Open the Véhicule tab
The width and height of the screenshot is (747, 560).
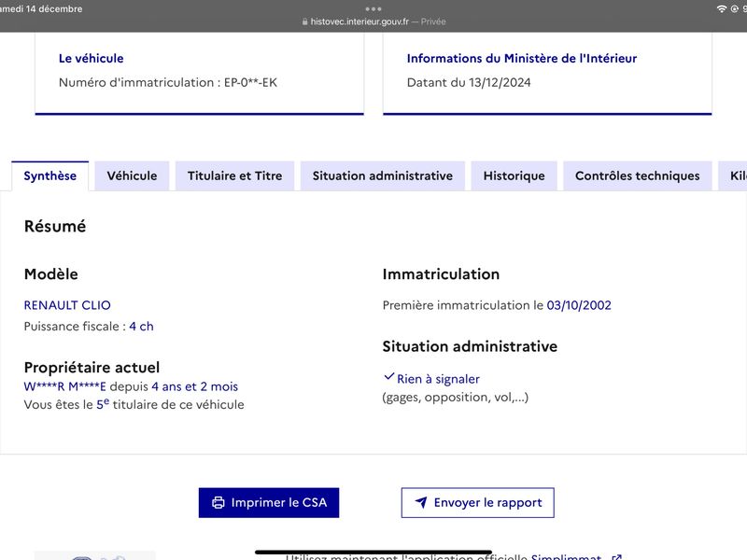click(x=132, y=175)
